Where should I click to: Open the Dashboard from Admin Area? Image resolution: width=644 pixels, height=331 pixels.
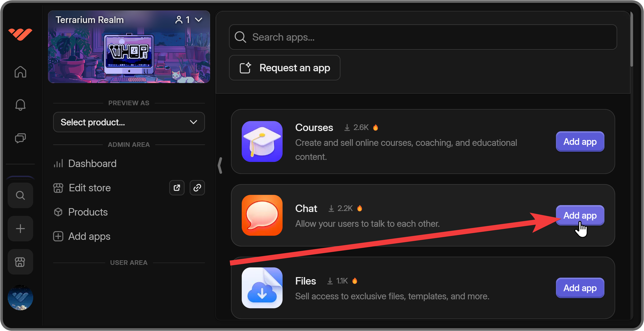pos(92,163)
